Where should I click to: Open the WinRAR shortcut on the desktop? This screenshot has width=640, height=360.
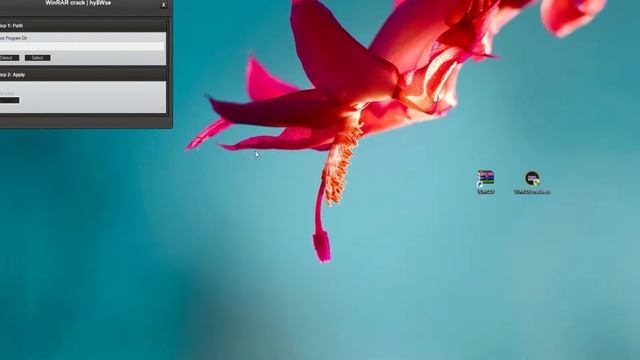click(x=486, y=182)
